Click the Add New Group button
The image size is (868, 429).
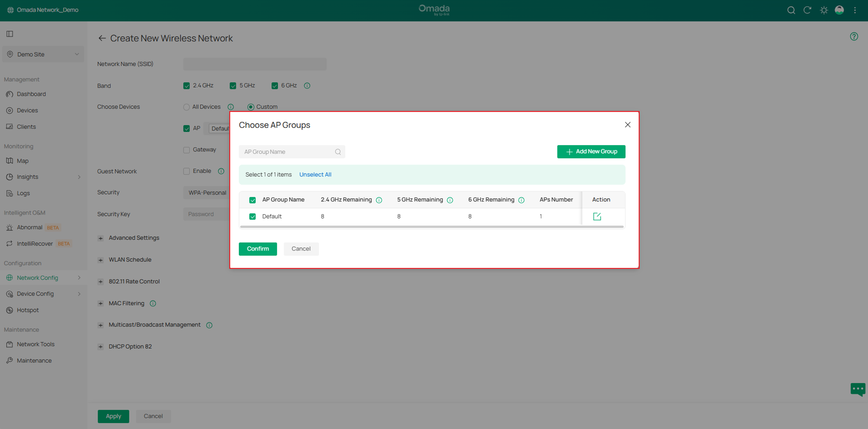(x=591, y=152)
